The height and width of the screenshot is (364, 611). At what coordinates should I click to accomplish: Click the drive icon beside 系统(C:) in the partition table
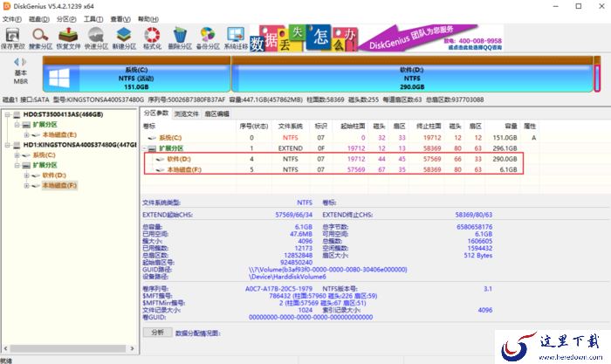pos(153,138)
